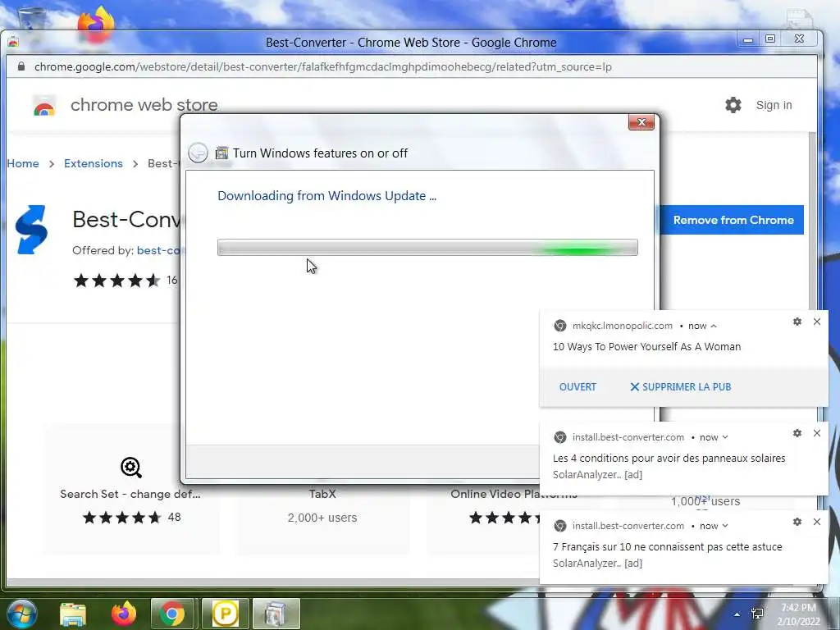The width and height of the screenshot is (840, 630).
Task: Click the chrome web store title
Action: click(144, 105)
